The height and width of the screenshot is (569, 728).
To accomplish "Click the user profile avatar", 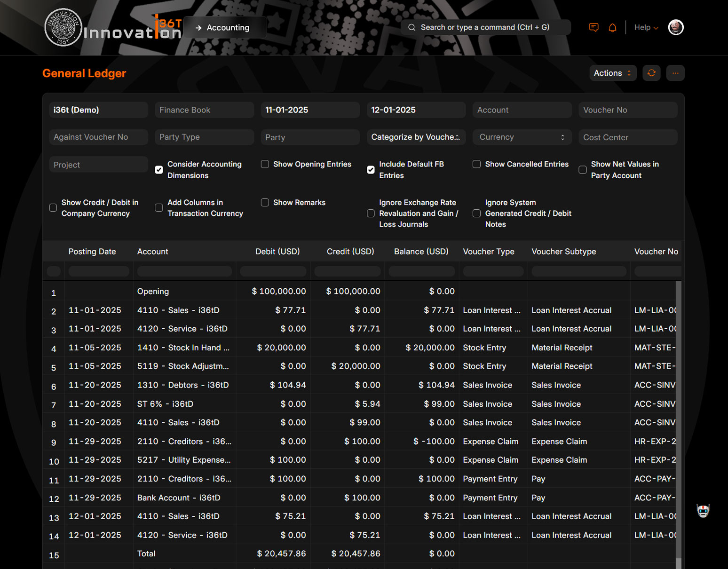I will click(x=675, y=27).
